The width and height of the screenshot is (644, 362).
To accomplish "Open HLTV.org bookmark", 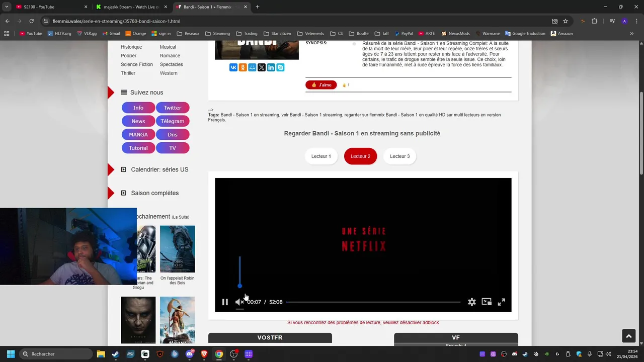I will point(59,34).
